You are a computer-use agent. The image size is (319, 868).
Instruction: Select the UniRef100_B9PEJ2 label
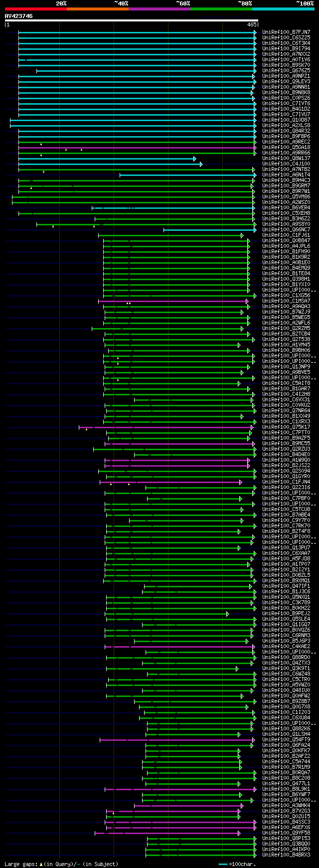286,613
